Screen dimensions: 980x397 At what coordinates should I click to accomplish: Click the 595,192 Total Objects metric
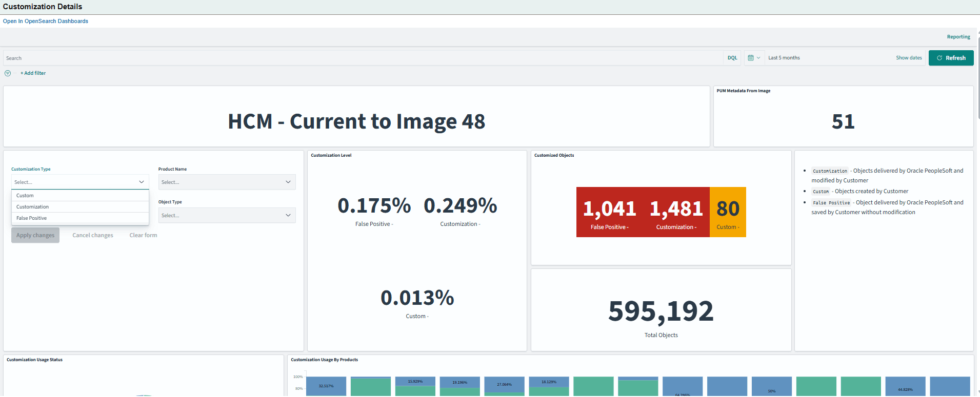661,318
